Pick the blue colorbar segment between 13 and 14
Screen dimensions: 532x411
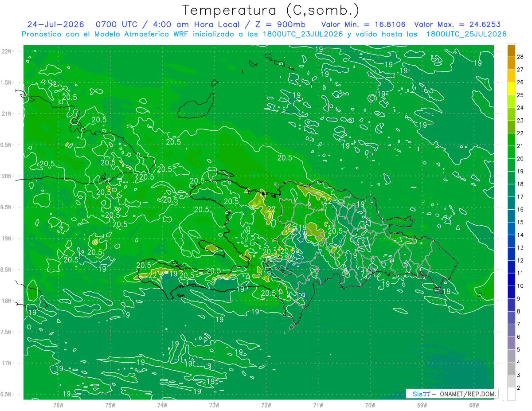pos(511,241)
